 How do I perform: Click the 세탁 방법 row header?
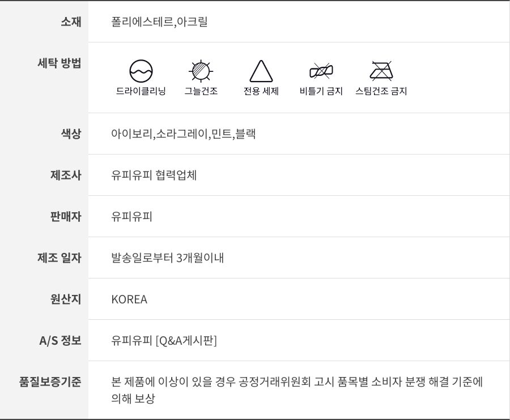pyautogui.click(x=59, y=63)
